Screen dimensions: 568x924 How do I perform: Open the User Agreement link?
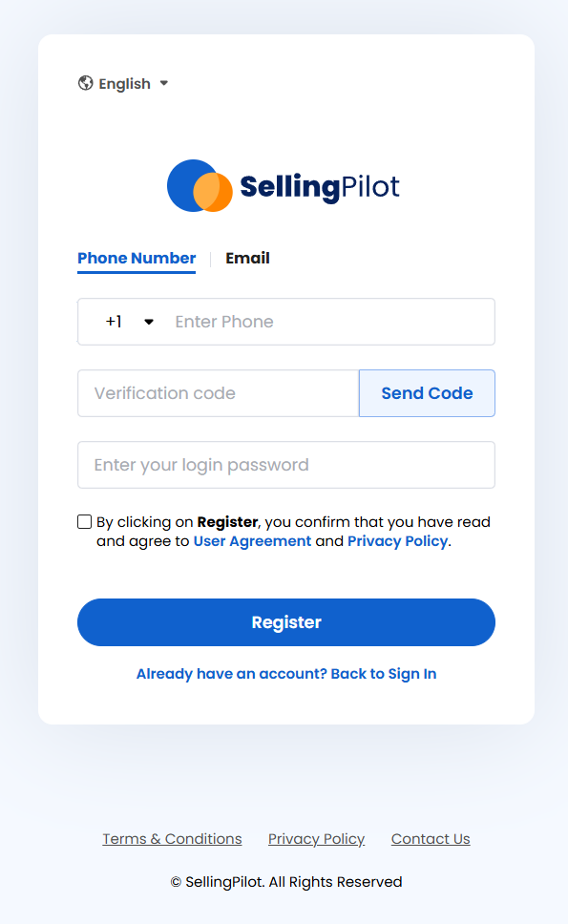[252, 541]
